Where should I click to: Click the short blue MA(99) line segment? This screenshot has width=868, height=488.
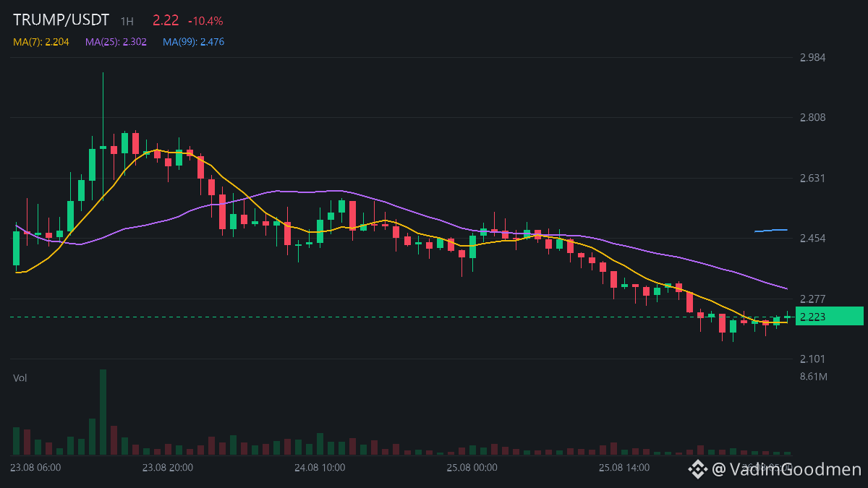click(770, 230)
